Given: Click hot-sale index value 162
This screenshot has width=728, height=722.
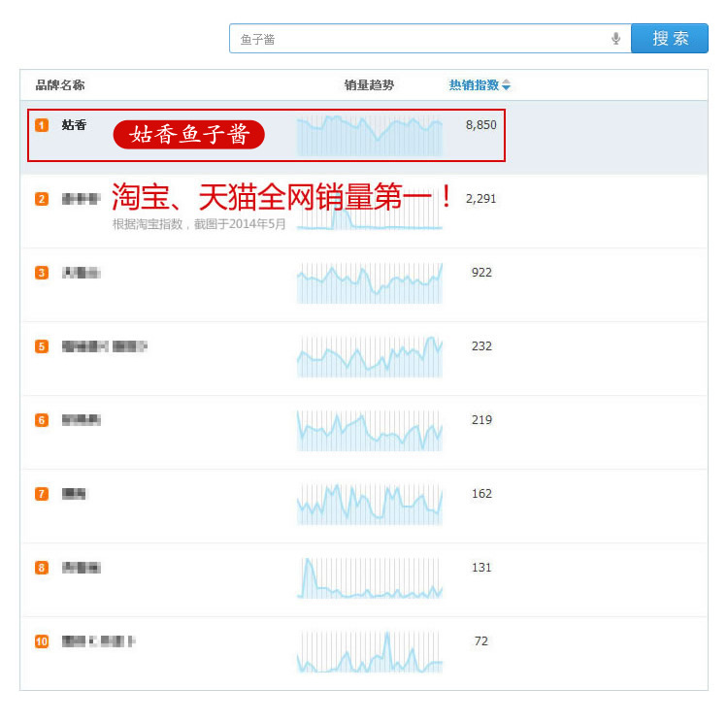Looking at the screenshot, I should (x=481, y=494).
